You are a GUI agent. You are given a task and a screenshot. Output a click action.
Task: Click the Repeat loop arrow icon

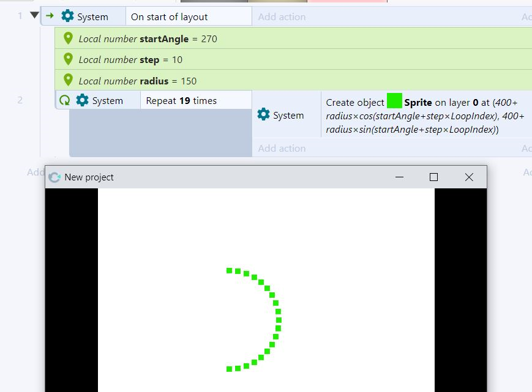click(64, 100)
